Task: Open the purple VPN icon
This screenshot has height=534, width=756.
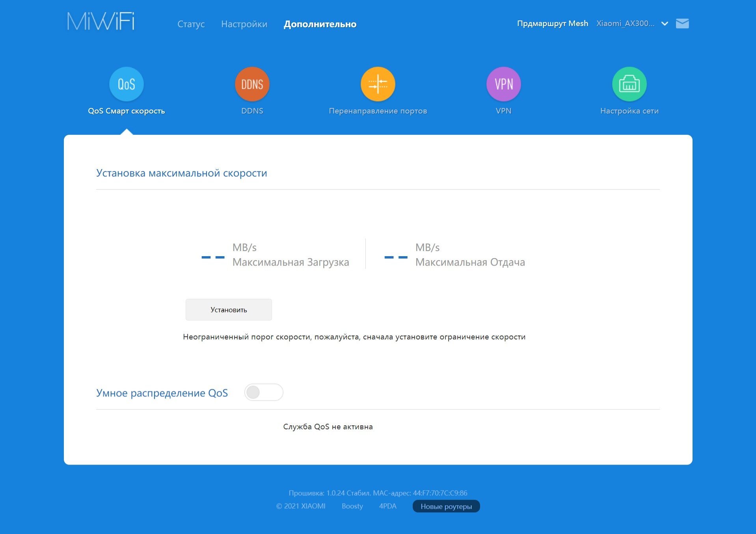Action: 503,84
